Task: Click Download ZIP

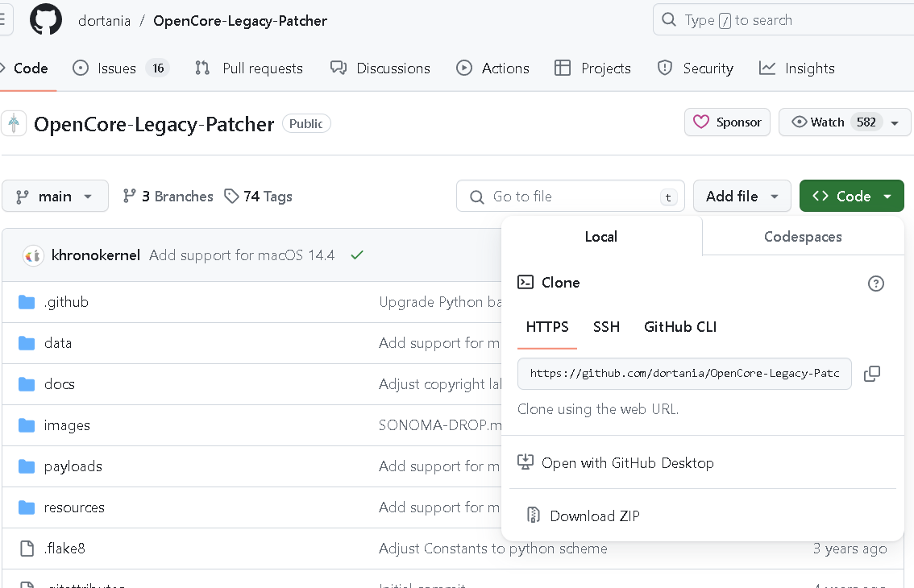Action: click(x=594, y=516)
